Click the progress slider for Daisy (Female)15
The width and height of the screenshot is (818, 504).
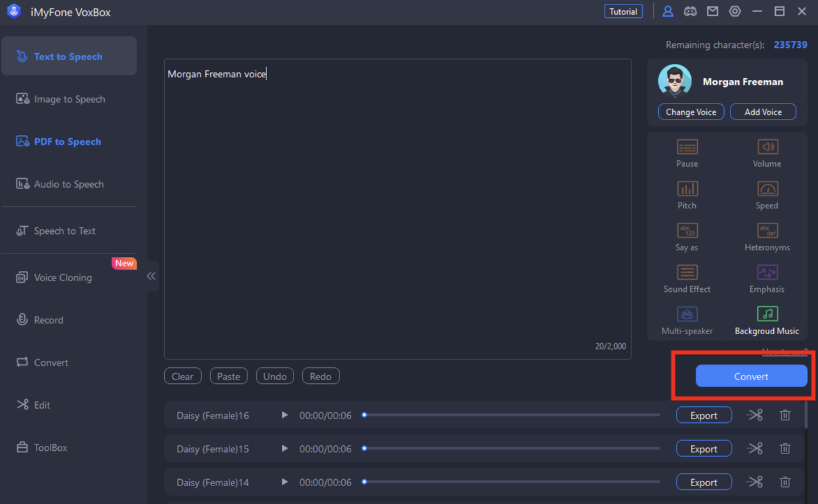pos(511,448)
